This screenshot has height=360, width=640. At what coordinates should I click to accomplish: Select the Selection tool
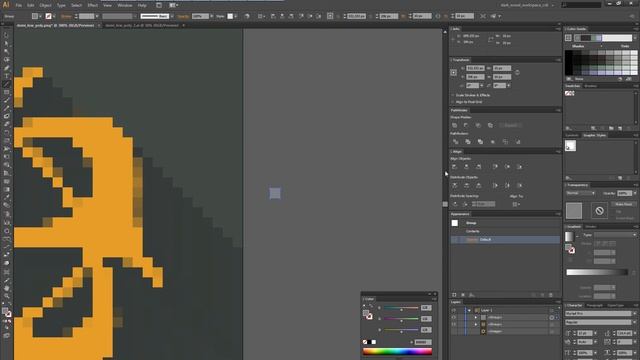pos(7,36)
